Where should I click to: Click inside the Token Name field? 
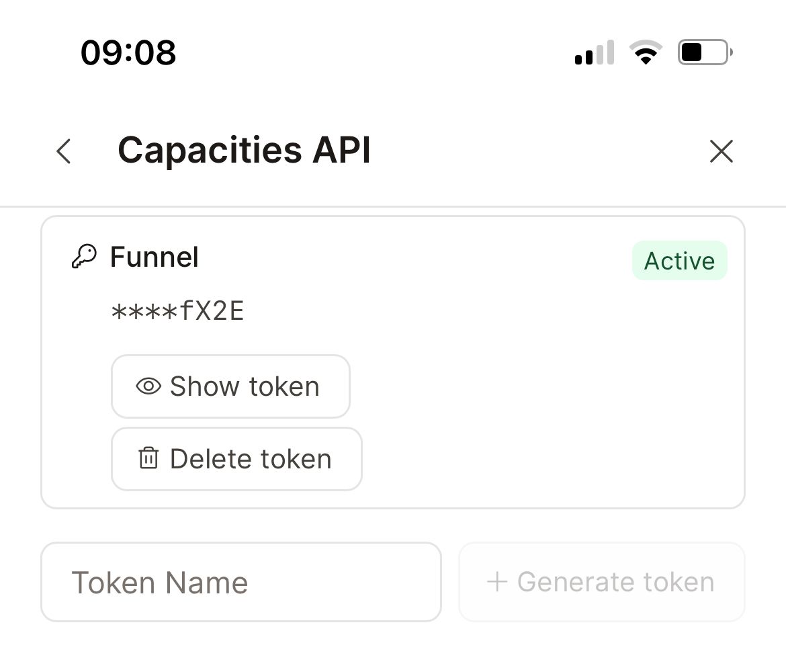point(242,582)
